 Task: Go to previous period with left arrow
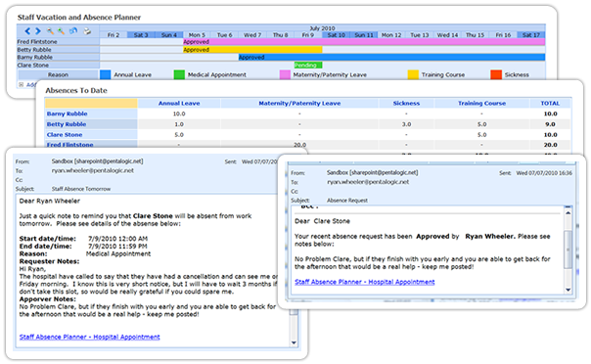27,31
